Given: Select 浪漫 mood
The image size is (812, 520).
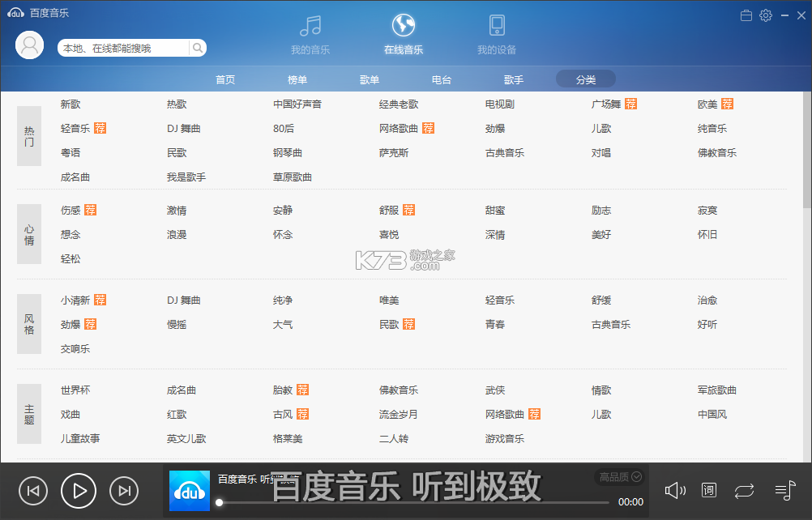Looking at the screenshot, I should coord(177,234).
